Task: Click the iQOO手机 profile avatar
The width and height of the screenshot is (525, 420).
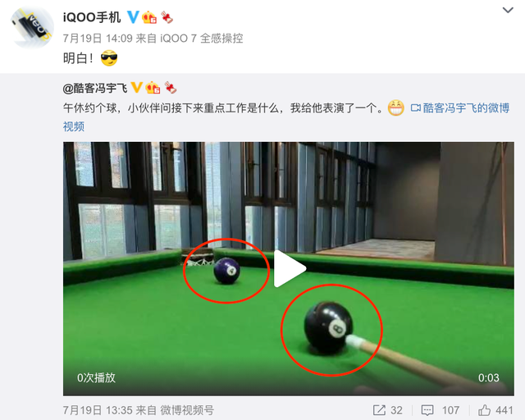Action: coord(32,28)
